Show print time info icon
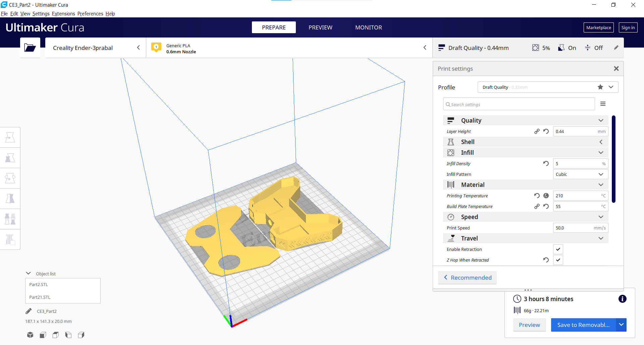Screen dimensions: 644x345 (623, 299)
